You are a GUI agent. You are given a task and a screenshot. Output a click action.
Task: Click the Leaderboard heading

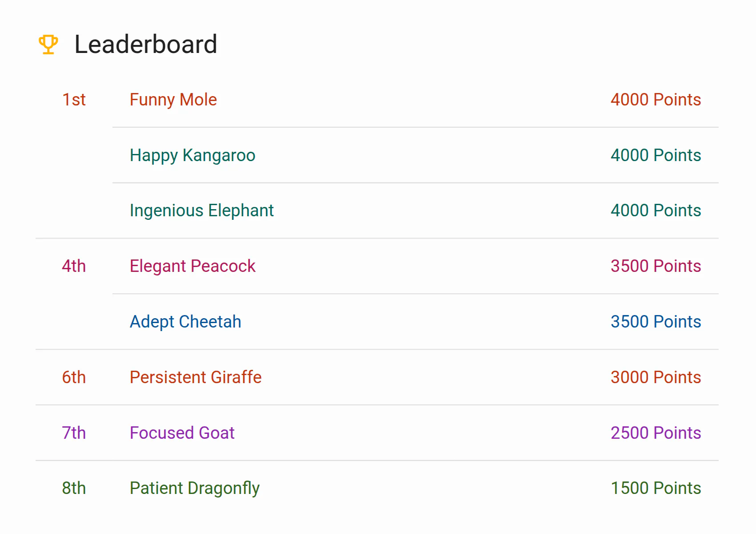[145, 44]
